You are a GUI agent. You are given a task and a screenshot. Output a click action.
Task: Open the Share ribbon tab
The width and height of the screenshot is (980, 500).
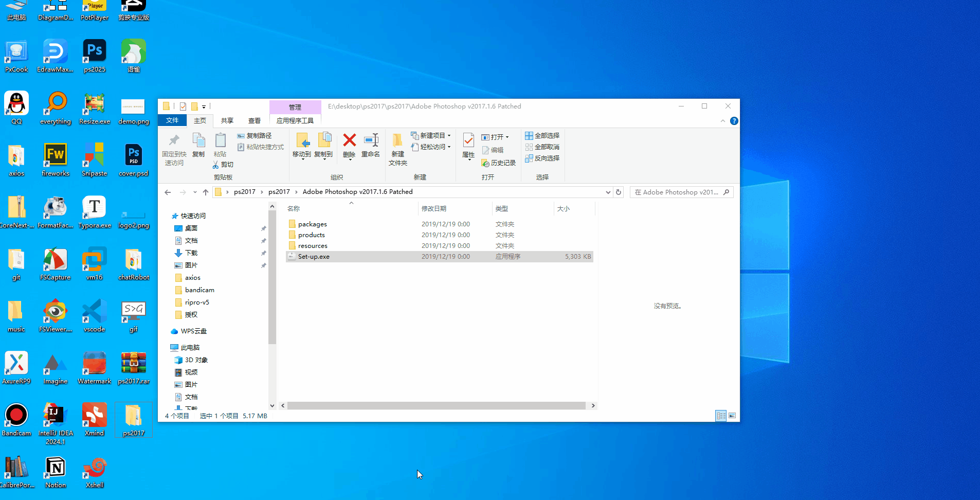tap(227, 121)
